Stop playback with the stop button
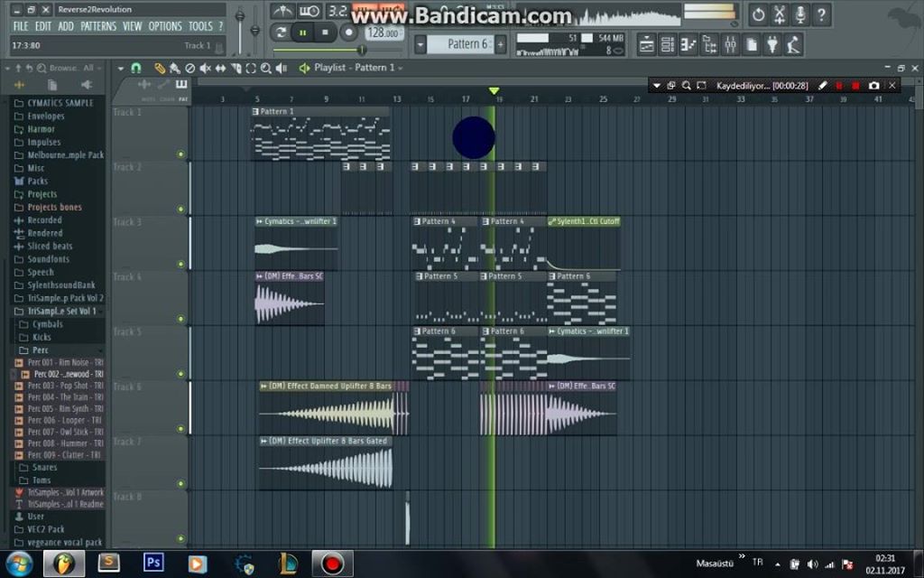The height and width of the screenshot is (578, 924). (325, 33)
